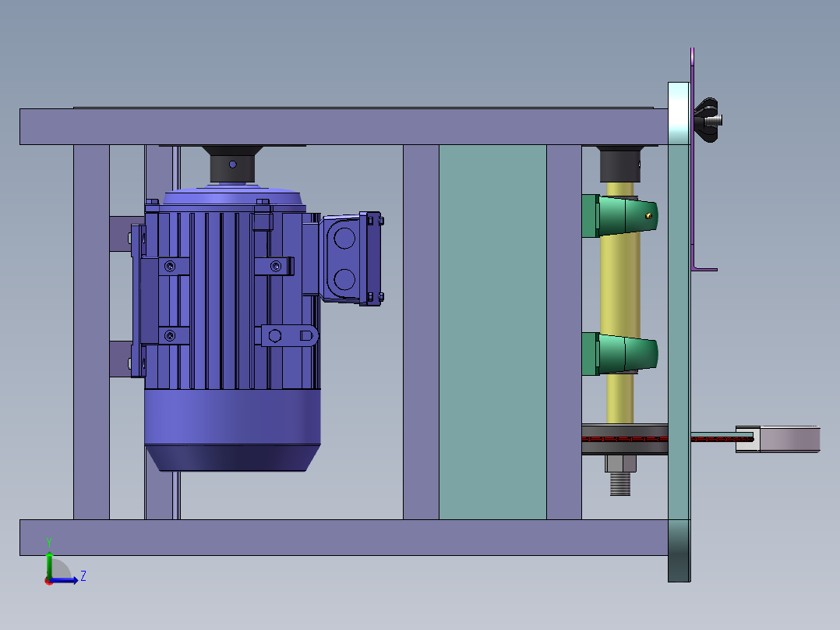Pick the black sprocket disc on the shaft
This screenshot has height=630, width=840.
coord(623,440)
